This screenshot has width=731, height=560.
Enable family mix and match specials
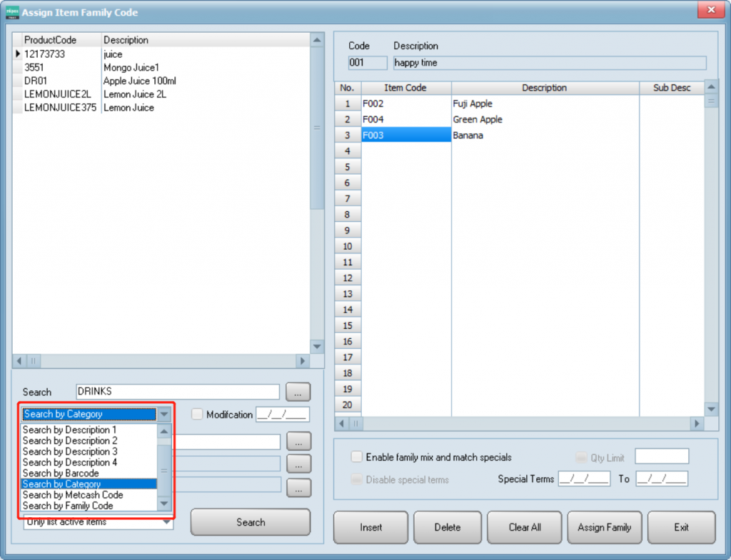[357, 457]
